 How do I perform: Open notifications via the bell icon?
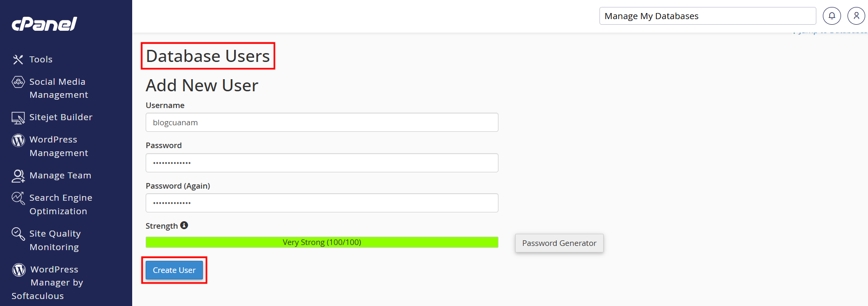(832, 15)
